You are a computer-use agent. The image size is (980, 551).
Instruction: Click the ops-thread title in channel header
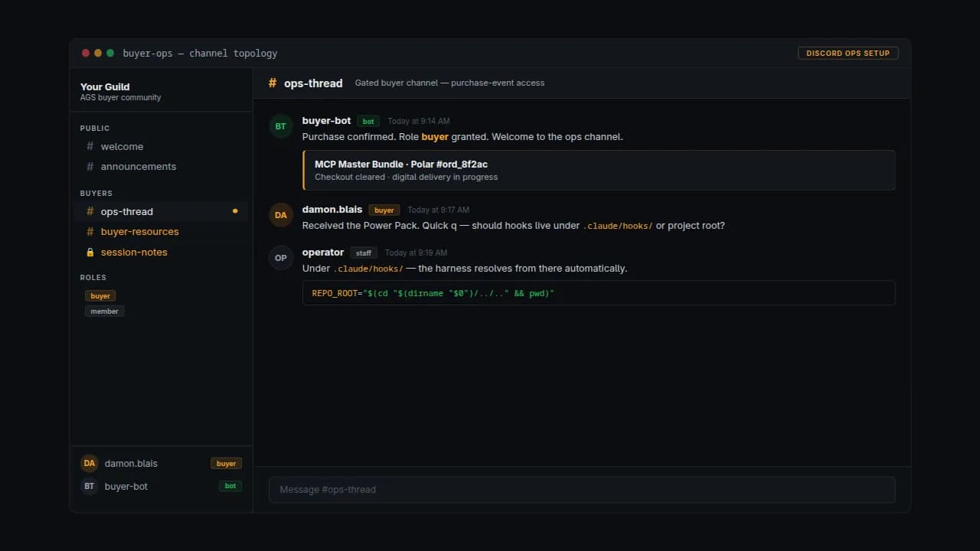click(313, 83)
